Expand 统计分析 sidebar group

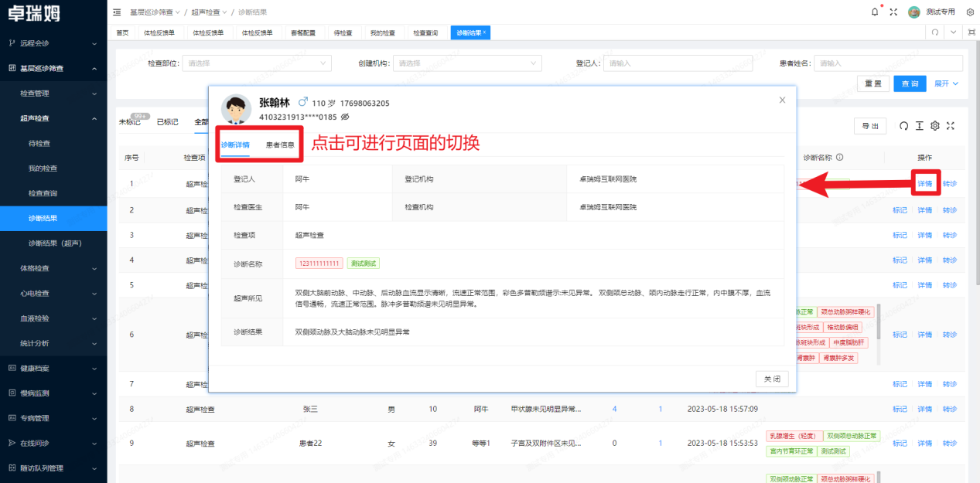click(x=53, y=343)
